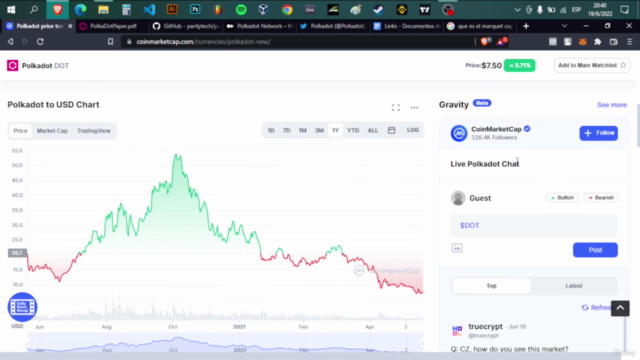This screenshot has width=640, height=360.
Task: Switch to Polkadot Twitter browser tab
Action: pos(333,26)
